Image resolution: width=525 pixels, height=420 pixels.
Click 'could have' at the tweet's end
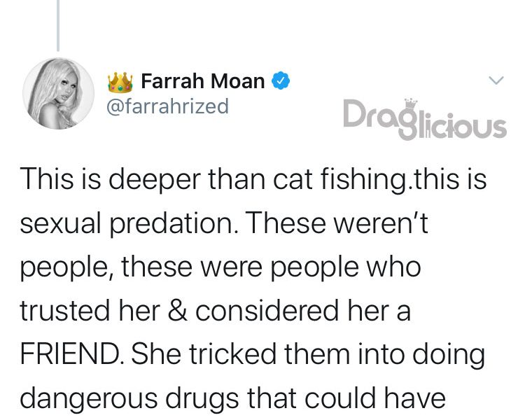pos(374,398)
